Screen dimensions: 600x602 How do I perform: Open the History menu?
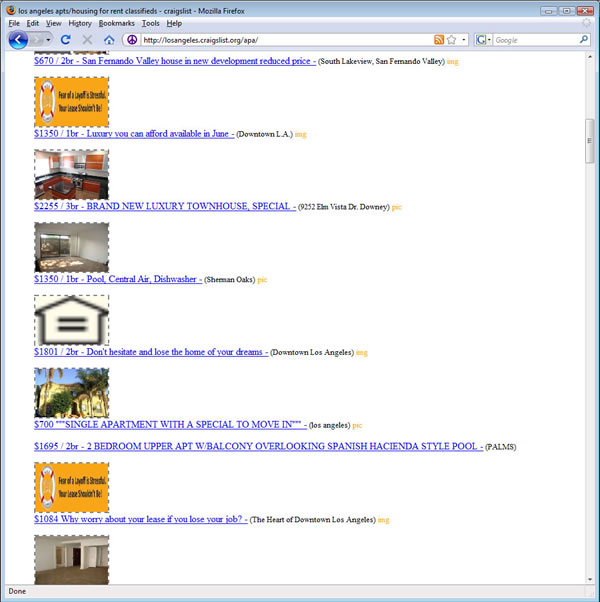pyautogui.click(x=80, y=22)
